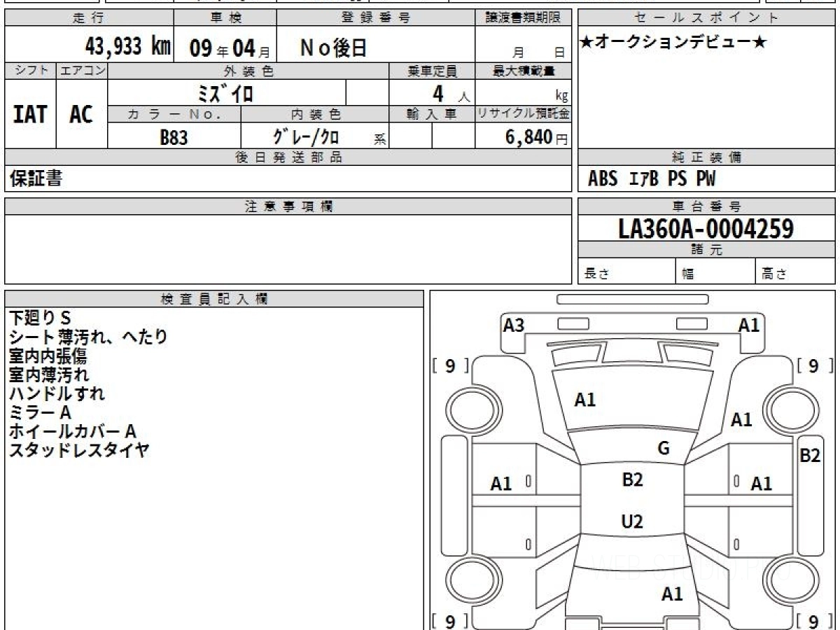Click the chassis number LA360A-0004259
This screenshot has height=630, width=840.
(x=705, y=227)
